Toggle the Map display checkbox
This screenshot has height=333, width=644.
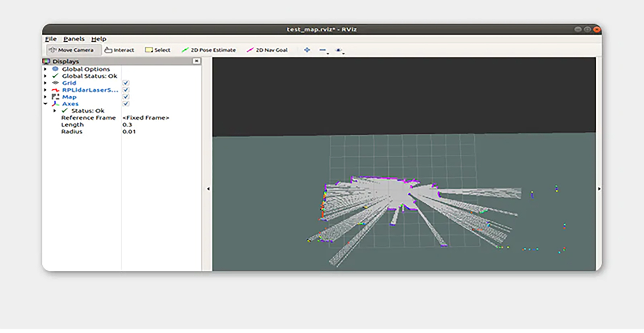(126, 97)
